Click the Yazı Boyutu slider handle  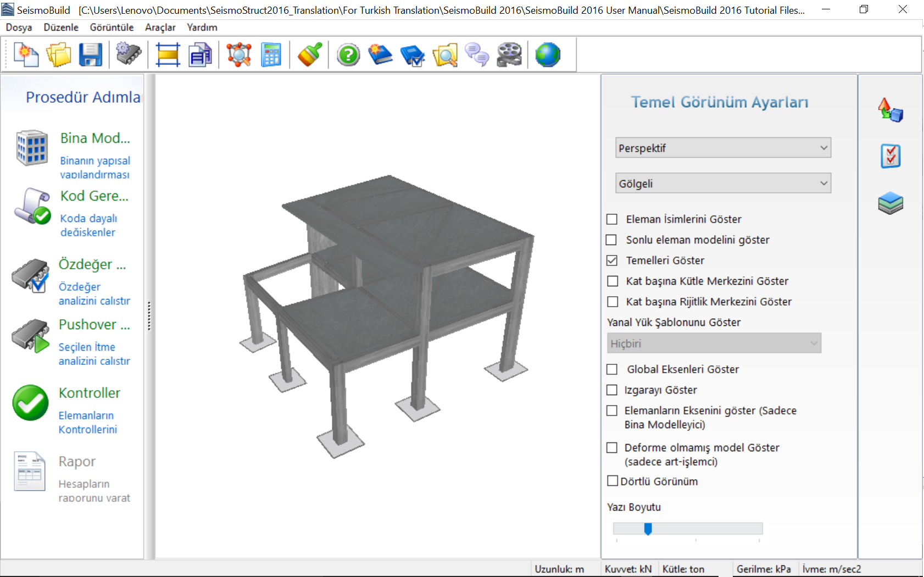point(648,529)
